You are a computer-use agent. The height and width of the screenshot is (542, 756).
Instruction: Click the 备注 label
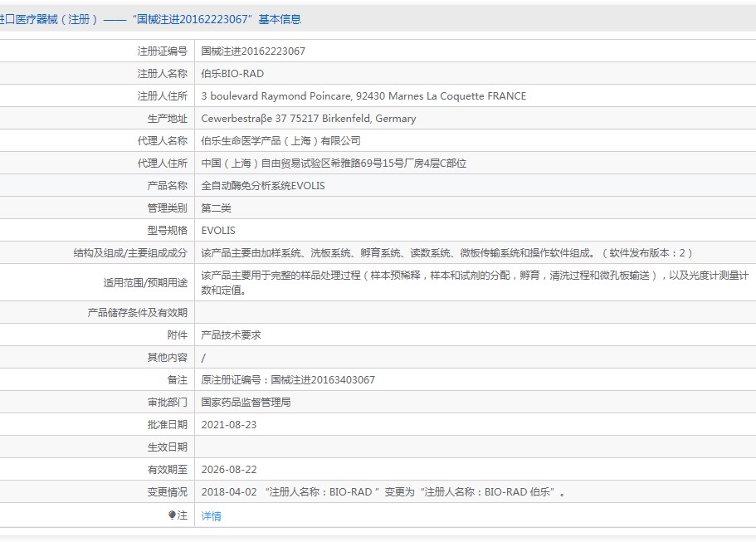click(x=178, y=380)
